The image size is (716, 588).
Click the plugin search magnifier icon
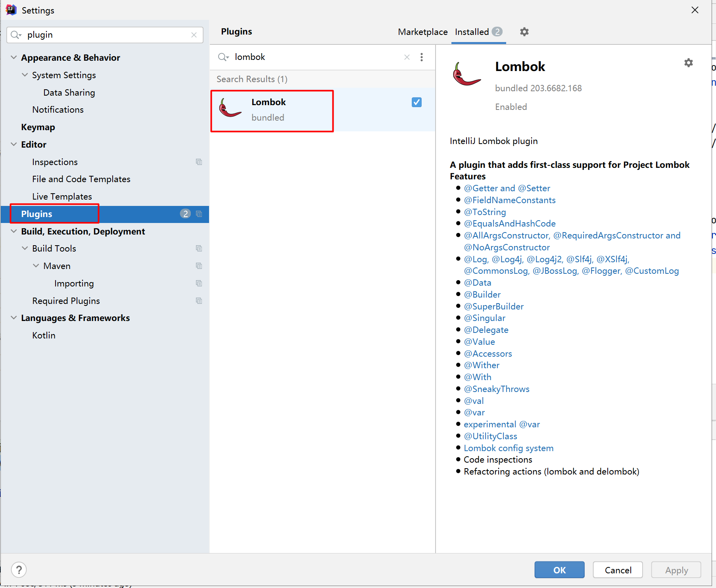(x=223, y=57)
